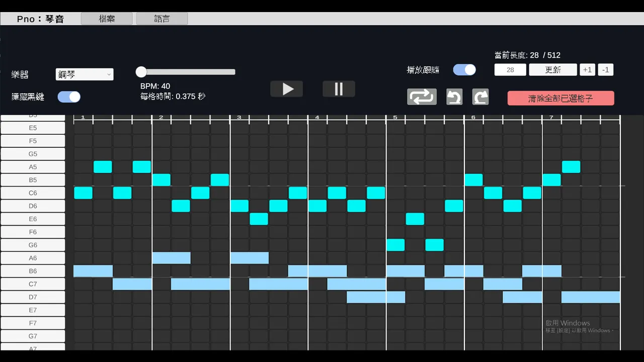
Task: Click the D7 piano key
Action: coord(33,297)
